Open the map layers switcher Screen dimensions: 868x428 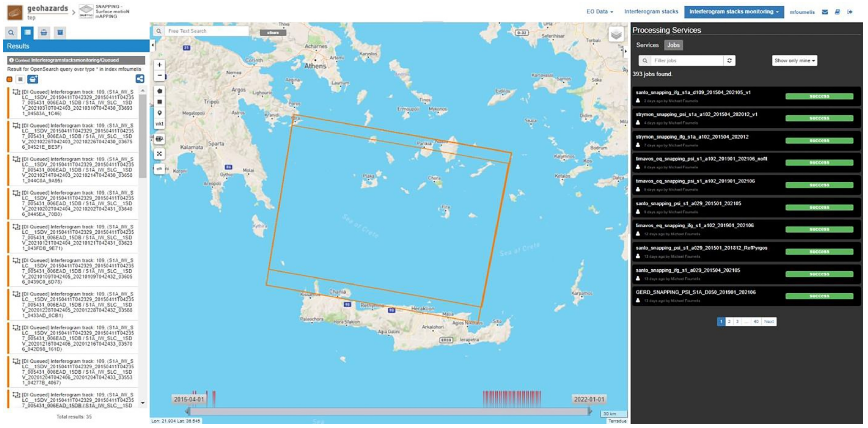point(616,34)
